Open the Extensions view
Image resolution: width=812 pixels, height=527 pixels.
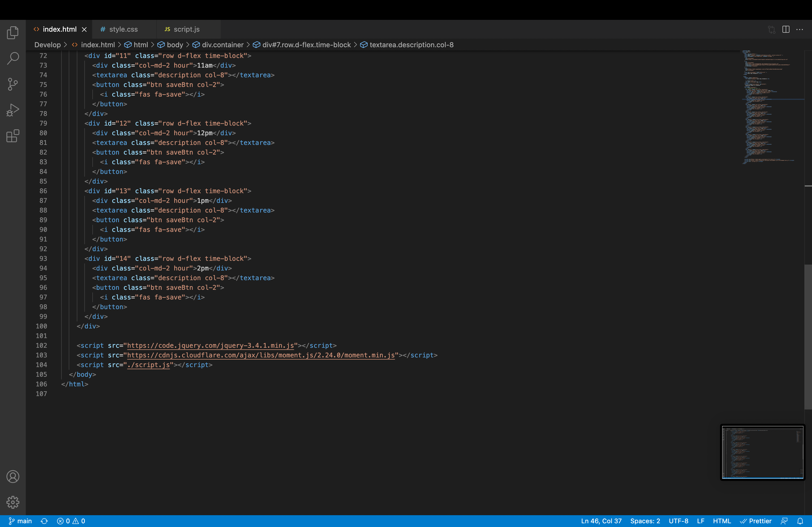13,136
